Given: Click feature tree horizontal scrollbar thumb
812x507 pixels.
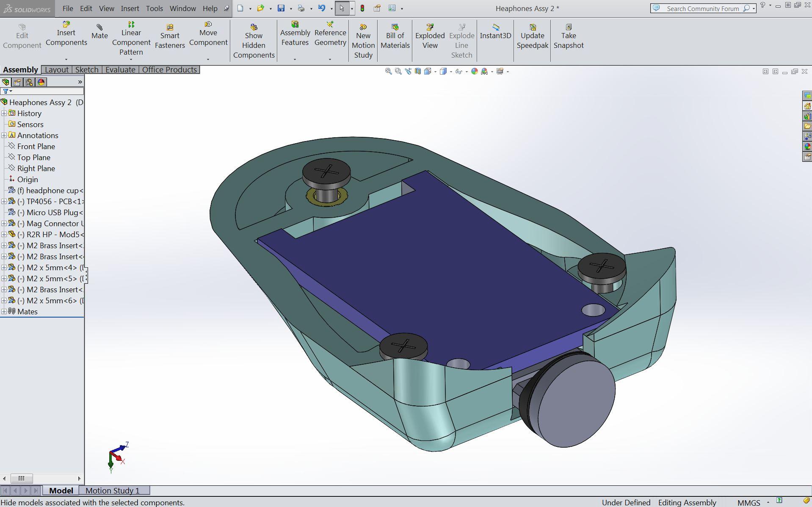Looking at the screenshot, I should point(21,479).
